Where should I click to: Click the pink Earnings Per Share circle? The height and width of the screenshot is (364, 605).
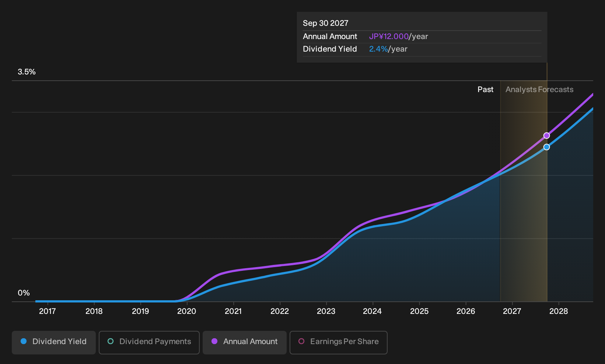coord(301,341)
